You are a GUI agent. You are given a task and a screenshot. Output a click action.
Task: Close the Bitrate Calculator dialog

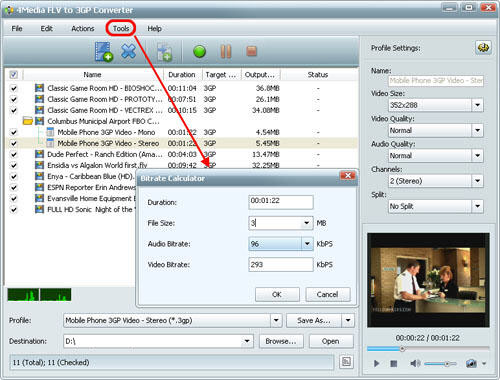[x=348, y=176]
